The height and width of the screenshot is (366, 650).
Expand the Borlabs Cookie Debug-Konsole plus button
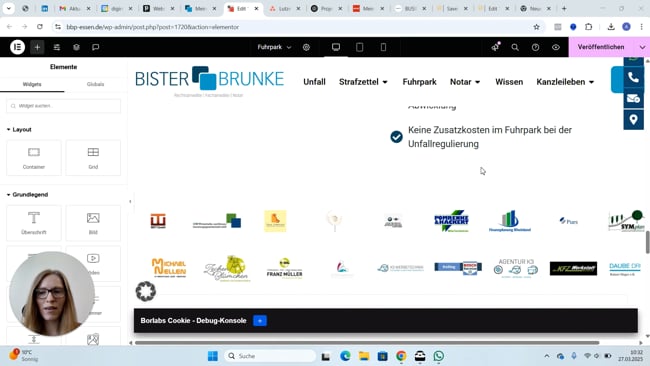(x=260, y=320)
